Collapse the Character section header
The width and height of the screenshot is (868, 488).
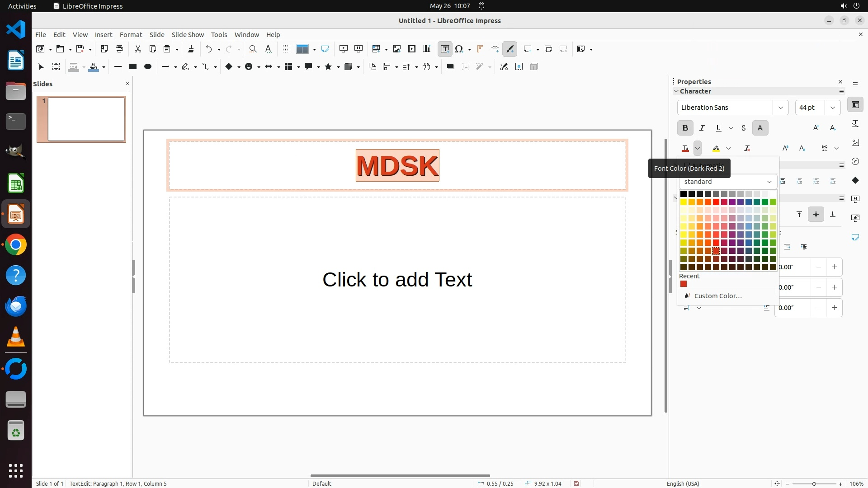(695, 91)
